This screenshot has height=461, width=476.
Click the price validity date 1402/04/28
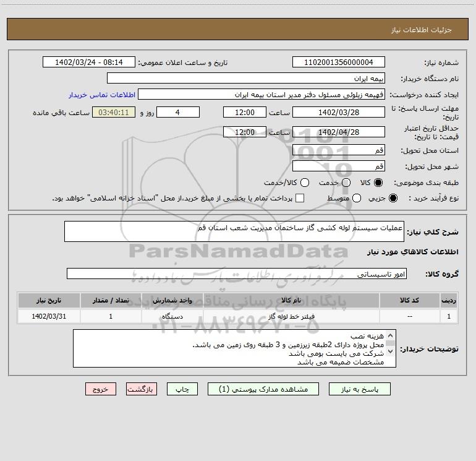[339, 132]
